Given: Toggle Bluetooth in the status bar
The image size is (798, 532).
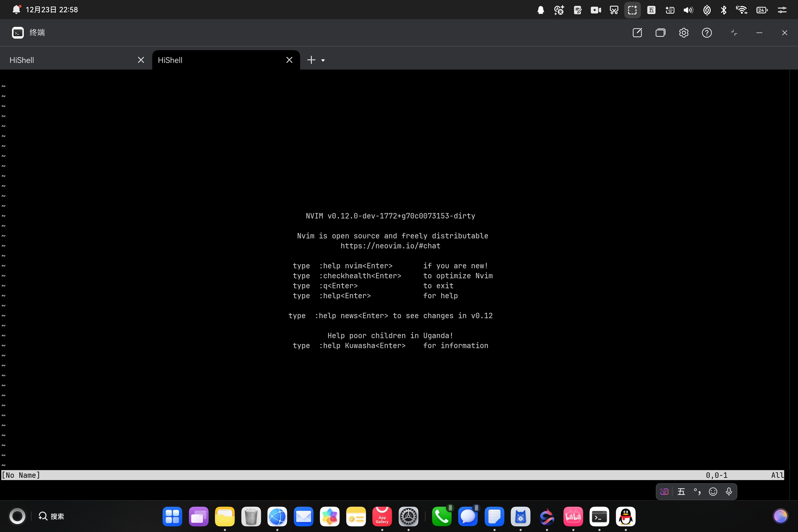Looking at the screenshot, I should [x=723, y=10].
